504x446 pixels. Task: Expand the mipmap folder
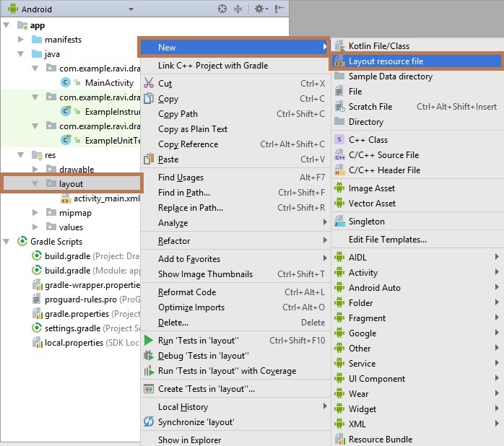pyautogui.click(x=35, y=212)
